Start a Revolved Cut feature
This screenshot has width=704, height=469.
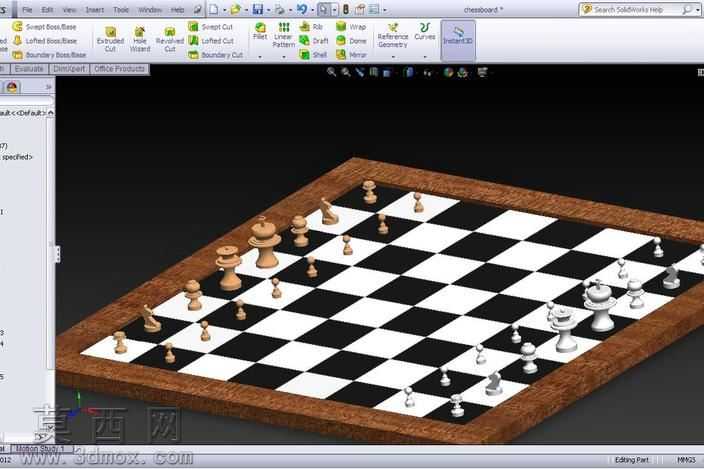[x=169, y=39]
